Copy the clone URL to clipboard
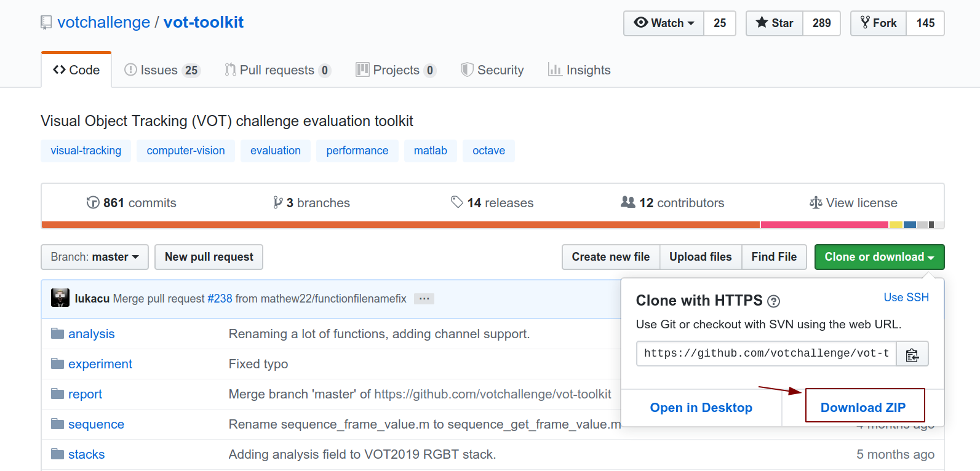Screen dimensions: 980x471 point(912,354)
